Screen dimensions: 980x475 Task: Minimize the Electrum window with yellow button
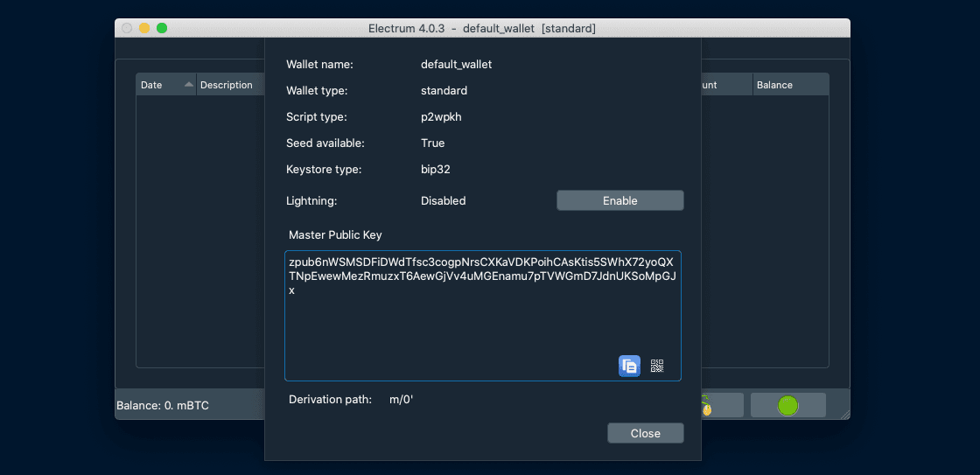click(144, 28)
